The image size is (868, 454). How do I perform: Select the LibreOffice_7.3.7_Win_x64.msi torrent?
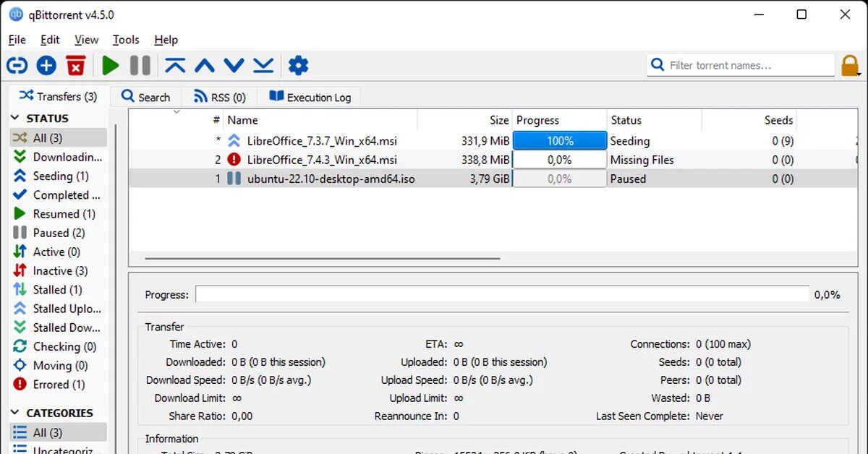click(322, 141)
